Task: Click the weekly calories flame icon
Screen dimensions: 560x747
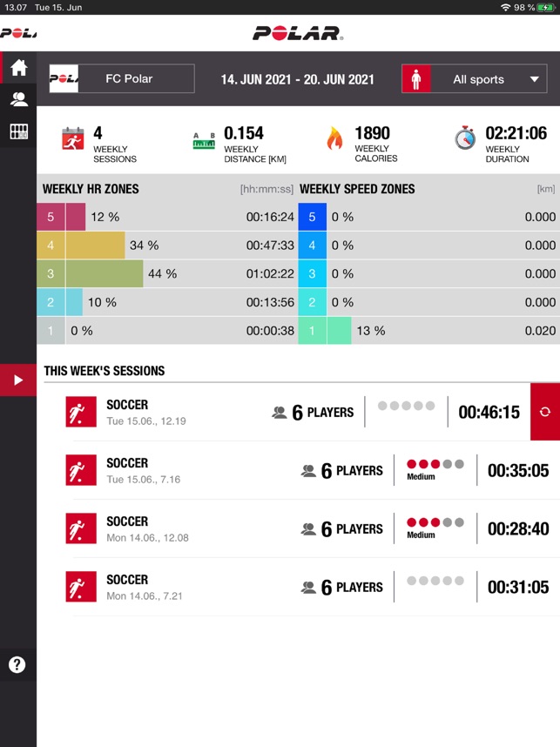Action: pyautogui.click(x=334, y=139)
